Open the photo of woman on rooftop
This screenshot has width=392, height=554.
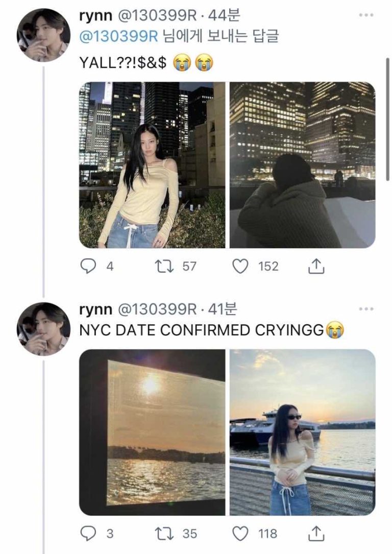[x=152, y=165]
